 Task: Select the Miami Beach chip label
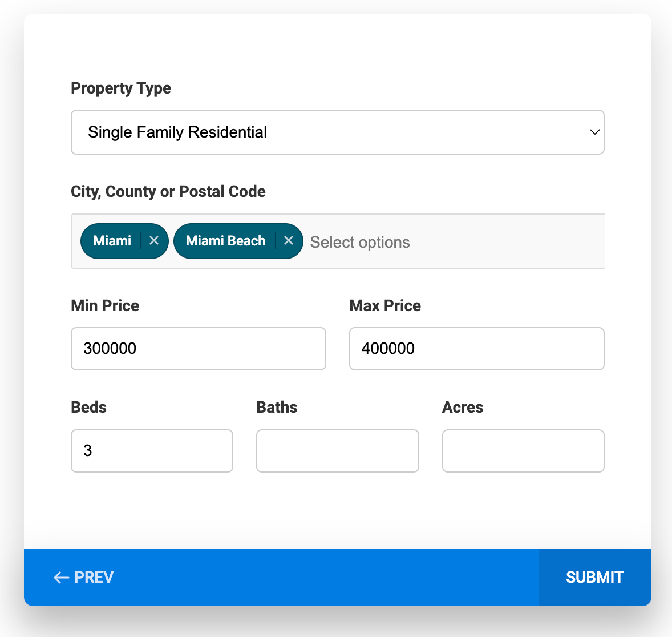[225, 241]
